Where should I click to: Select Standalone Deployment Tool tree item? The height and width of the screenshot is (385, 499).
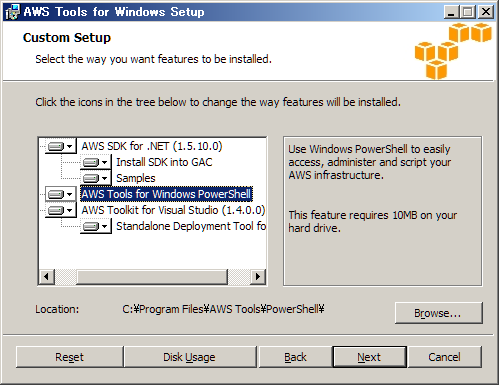(x=191, y=226)
